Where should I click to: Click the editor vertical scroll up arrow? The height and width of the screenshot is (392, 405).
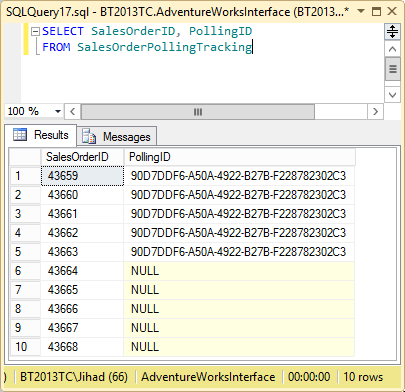pos(392,49)
